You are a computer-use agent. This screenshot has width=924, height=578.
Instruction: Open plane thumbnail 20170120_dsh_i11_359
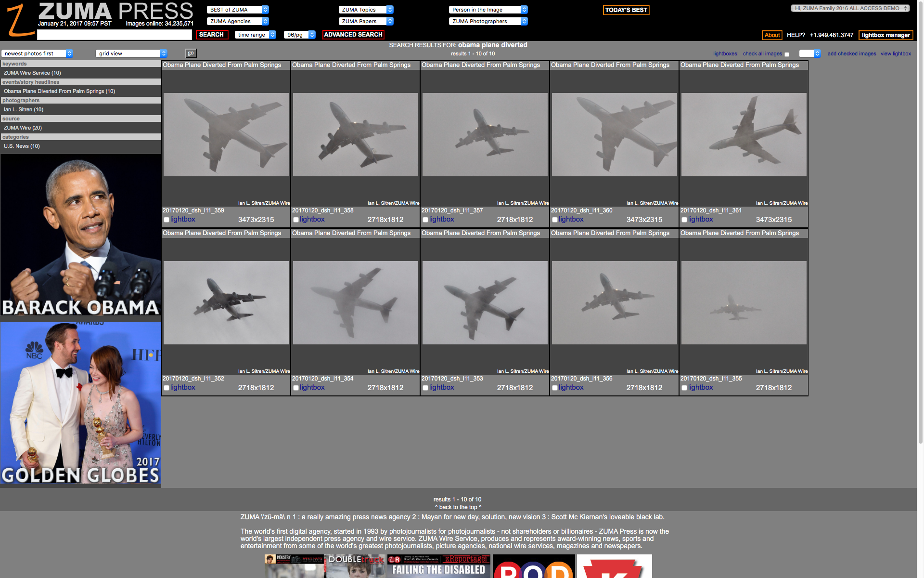226,134
